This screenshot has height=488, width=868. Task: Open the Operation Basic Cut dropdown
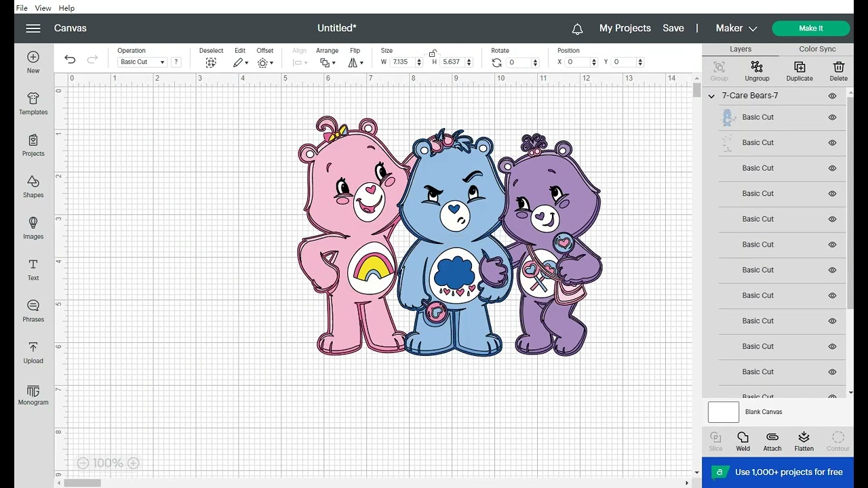142,62
